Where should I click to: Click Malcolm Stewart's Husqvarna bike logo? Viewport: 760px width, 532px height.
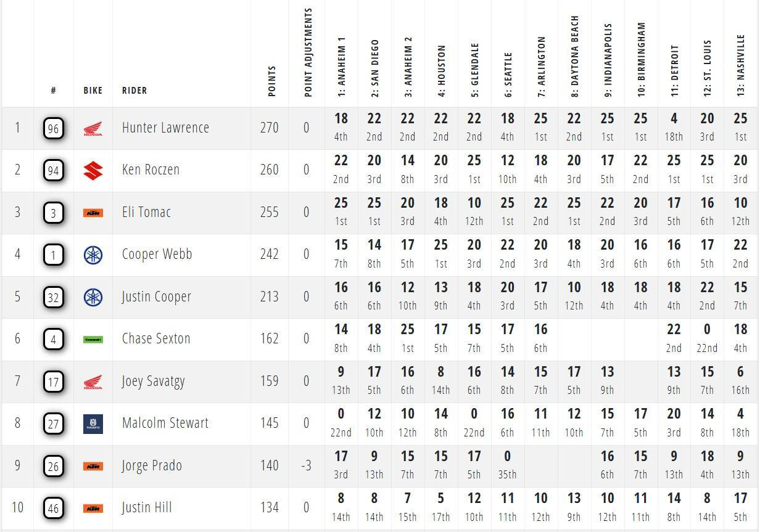(93, 424)
